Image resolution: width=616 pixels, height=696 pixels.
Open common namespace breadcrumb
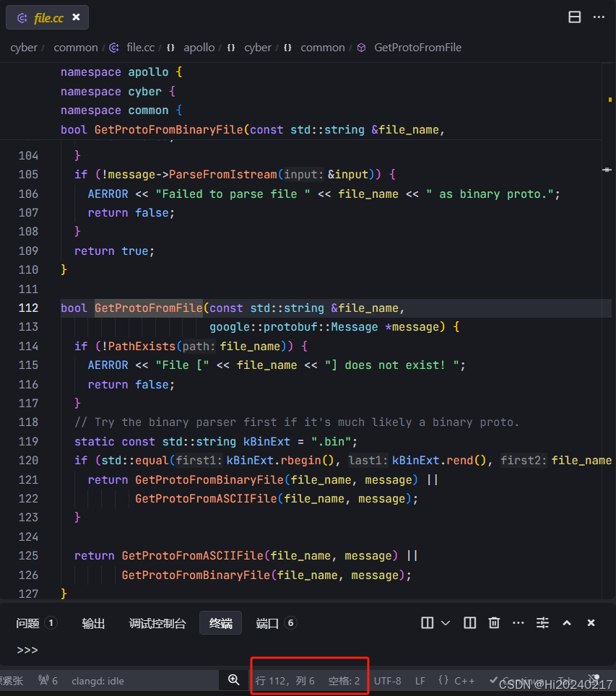[322, 48]
